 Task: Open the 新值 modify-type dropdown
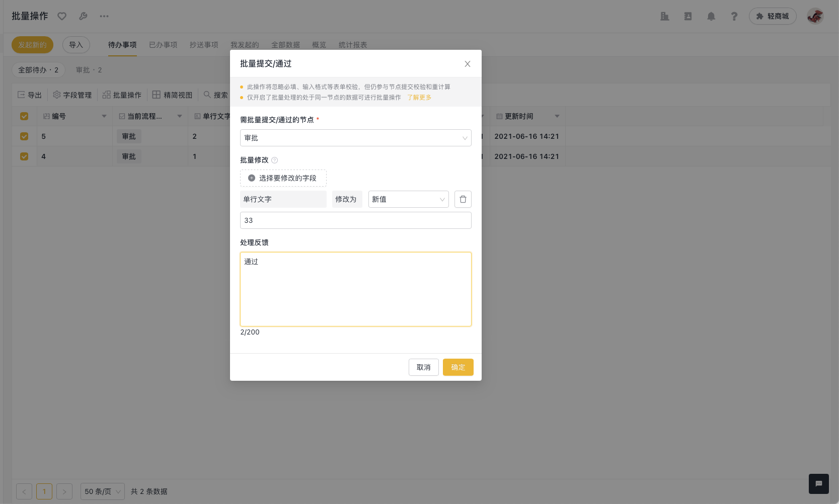(409, 199)
